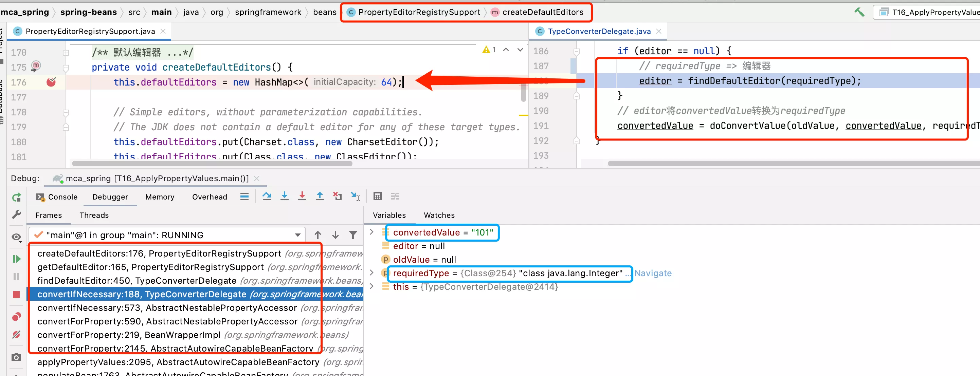Select frame getDefaultEditor:165
980x376 pixels.
pyautogui.click(x=195, y=267)
